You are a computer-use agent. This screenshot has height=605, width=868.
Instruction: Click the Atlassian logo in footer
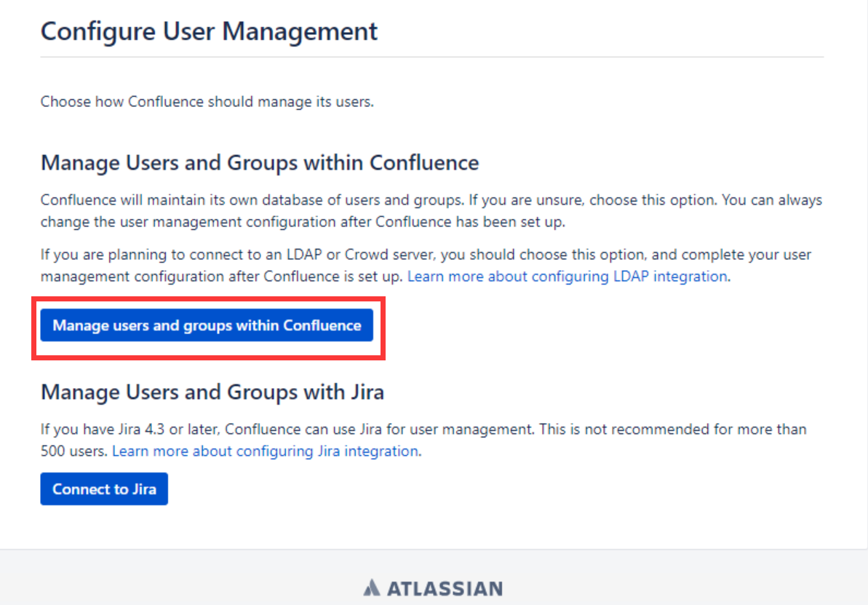click(x=434, y=588)
